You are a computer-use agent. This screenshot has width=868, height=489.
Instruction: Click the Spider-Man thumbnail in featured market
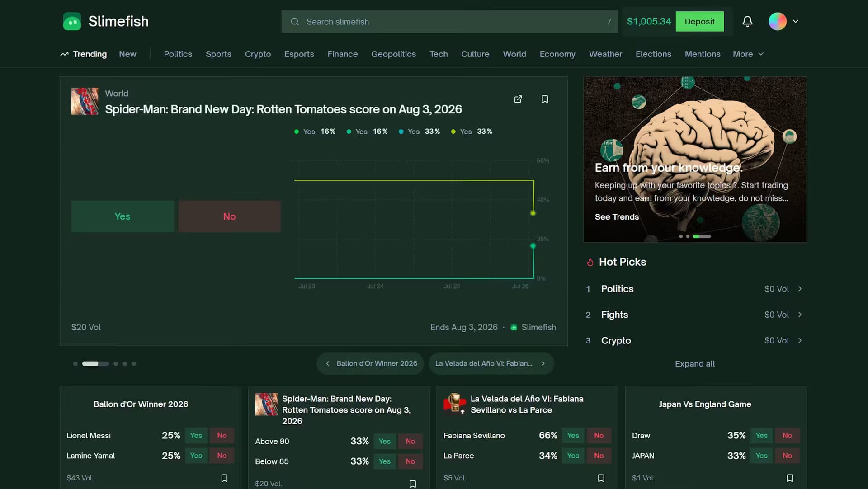pos(85,101)
